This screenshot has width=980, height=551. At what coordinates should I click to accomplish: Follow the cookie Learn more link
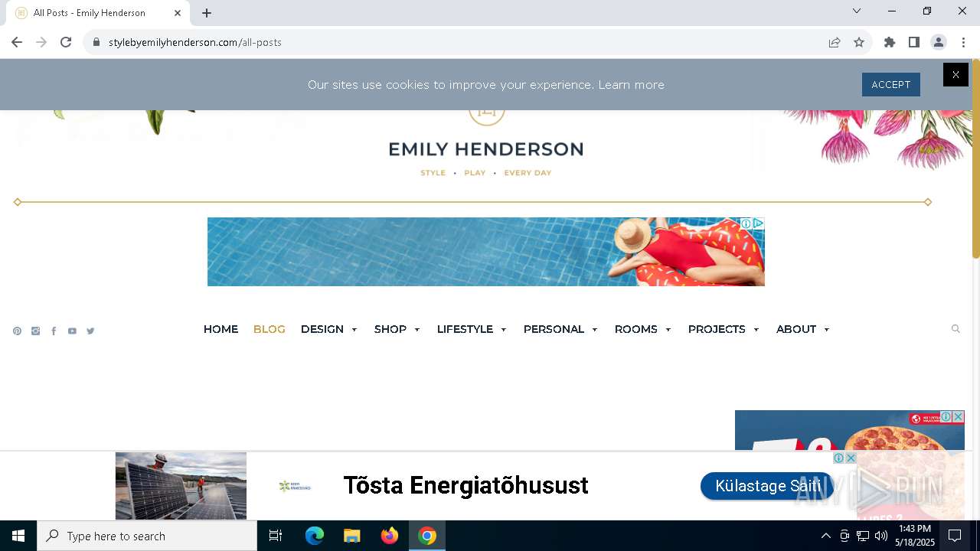coord(631,85)
